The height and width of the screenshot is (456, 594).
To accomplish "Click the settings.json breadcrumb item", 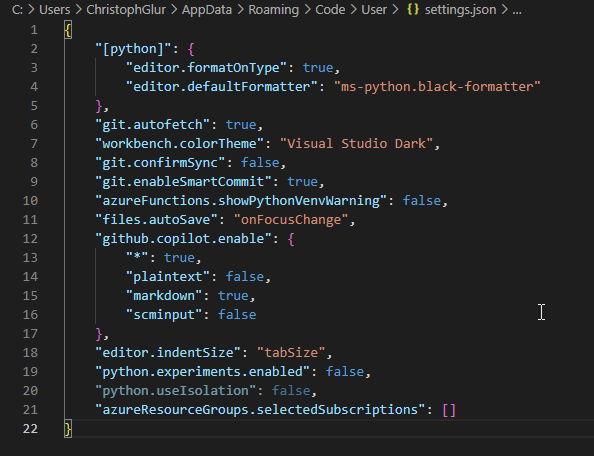I will 460,9.
